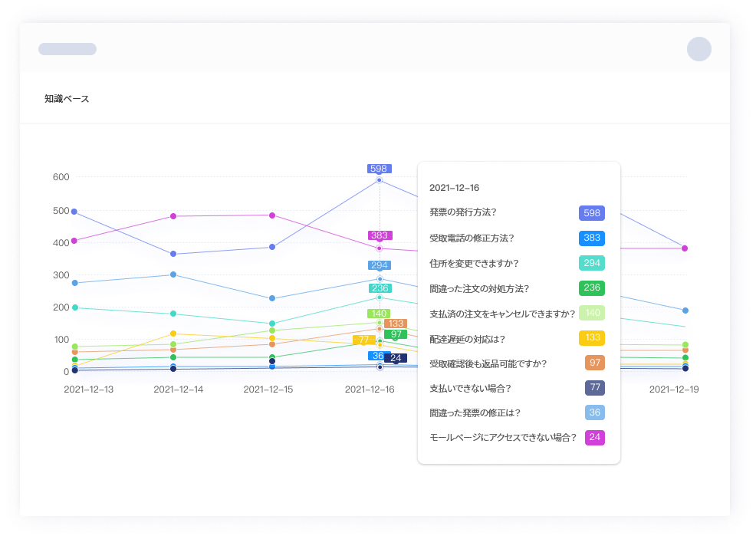Select tooltip entry 発票の発行方法？

pos(468,212)
